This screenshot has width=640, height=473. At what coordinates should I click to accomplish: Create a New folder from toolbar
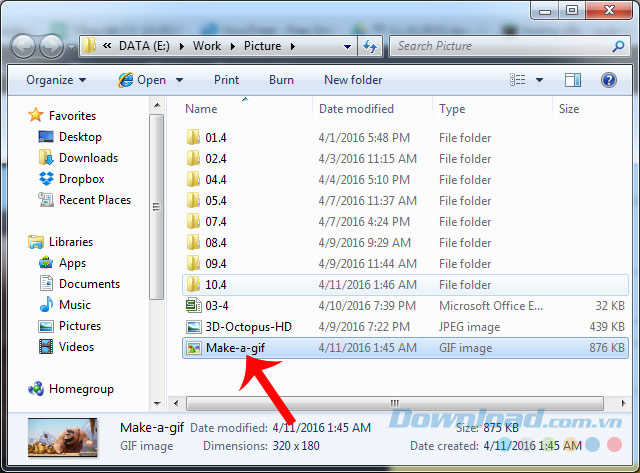[x=353, y=80]
